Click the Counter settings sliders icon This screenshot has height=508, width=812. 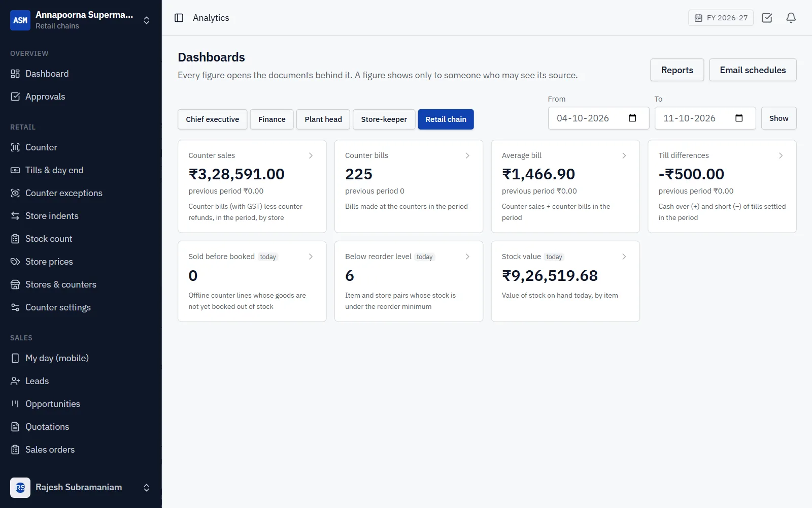pos(15,307)
